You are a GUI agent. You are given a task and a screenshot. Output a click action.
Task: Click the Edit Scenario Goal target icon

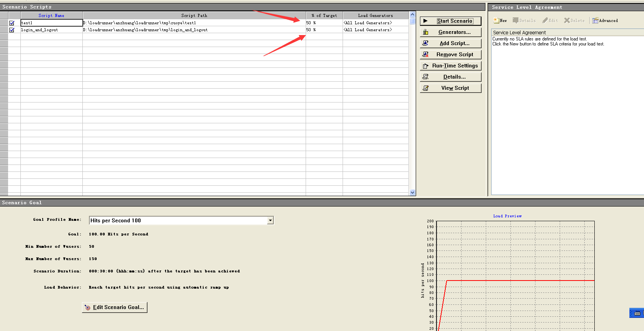coord(87,307)
